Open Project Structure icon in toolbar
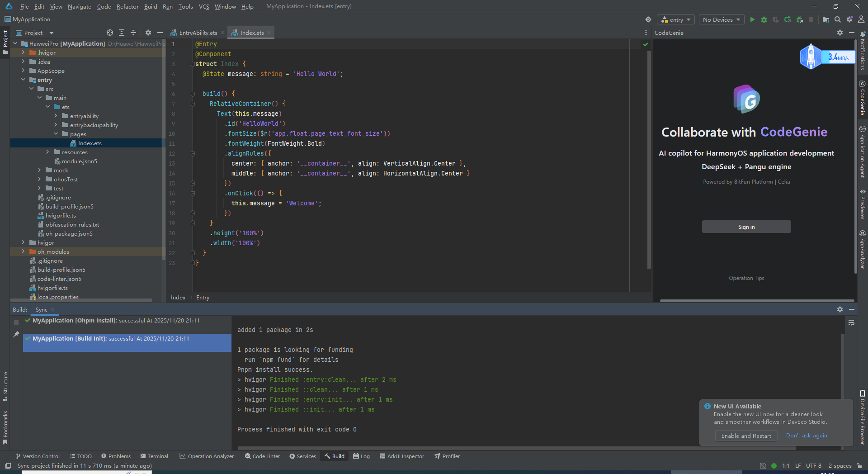The height and width of the screenshot is (474, 868). point(826,19)
